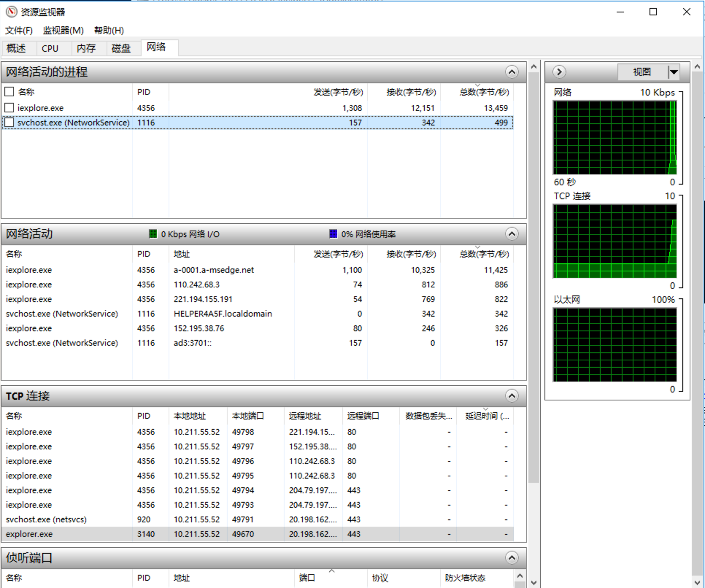The height and width of the screenshot is (588, 705).
Task: Open the 内存 tab
Action: [x=86, y=48]
